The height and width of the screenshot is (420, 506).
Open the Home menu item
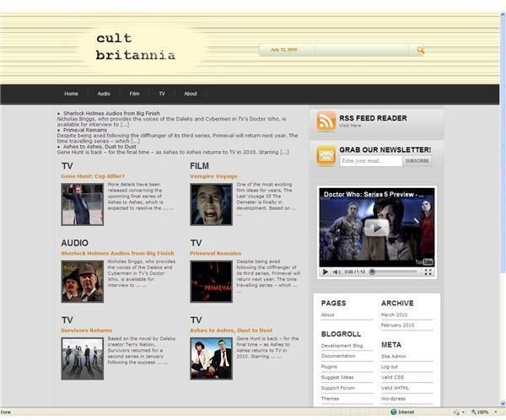(x=71, y=94)
